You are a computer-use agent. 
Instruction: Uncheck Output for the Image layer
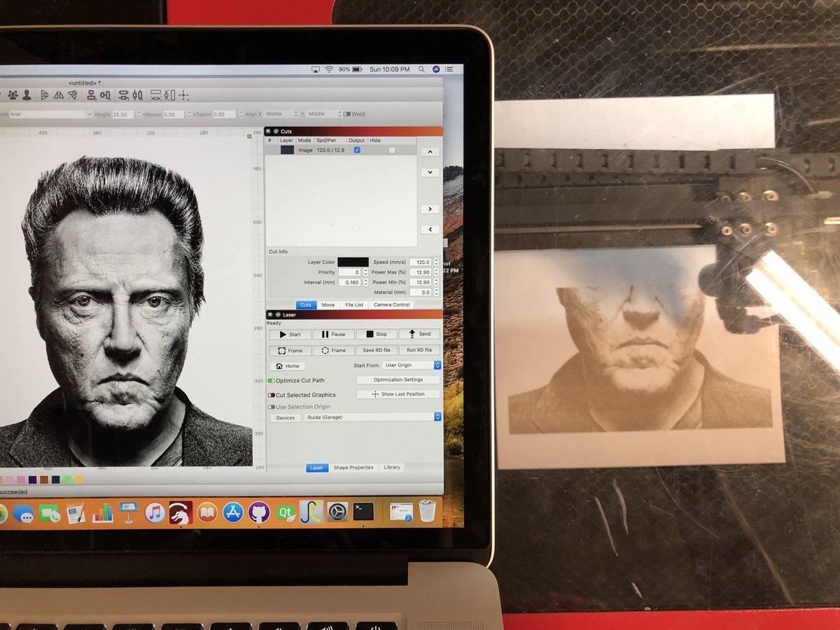(x=357, y=150)
